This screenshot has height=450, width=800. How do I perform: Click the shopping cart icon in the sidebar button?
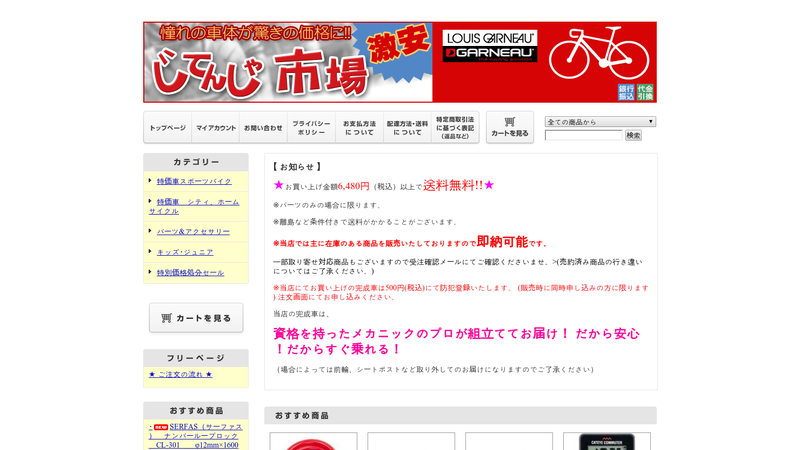click(x=166, y=318)
